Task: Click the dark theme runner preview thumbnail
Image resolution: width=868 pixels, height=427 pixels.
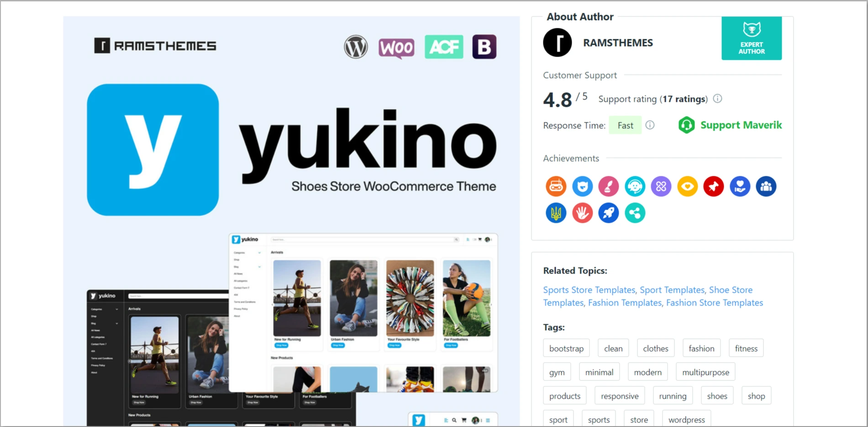Action: click(154, 355)
